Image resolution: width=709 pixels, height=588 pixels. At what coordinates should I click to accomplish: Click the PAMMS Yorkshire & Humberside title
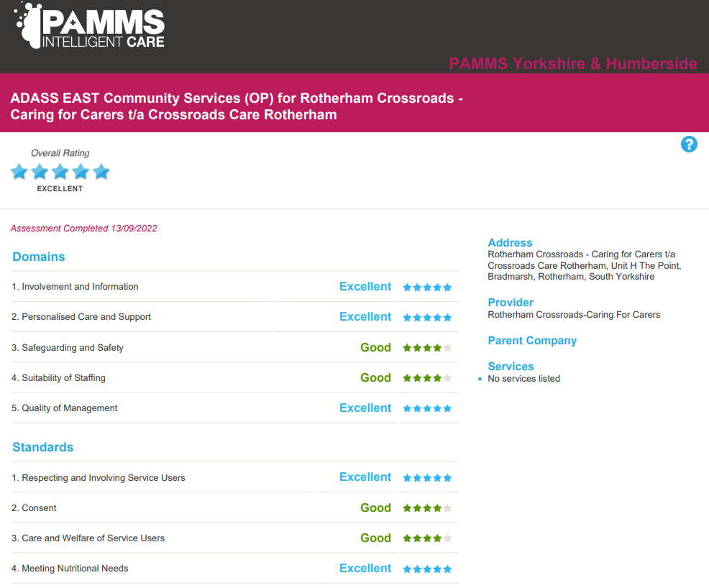tap(572, 64)
